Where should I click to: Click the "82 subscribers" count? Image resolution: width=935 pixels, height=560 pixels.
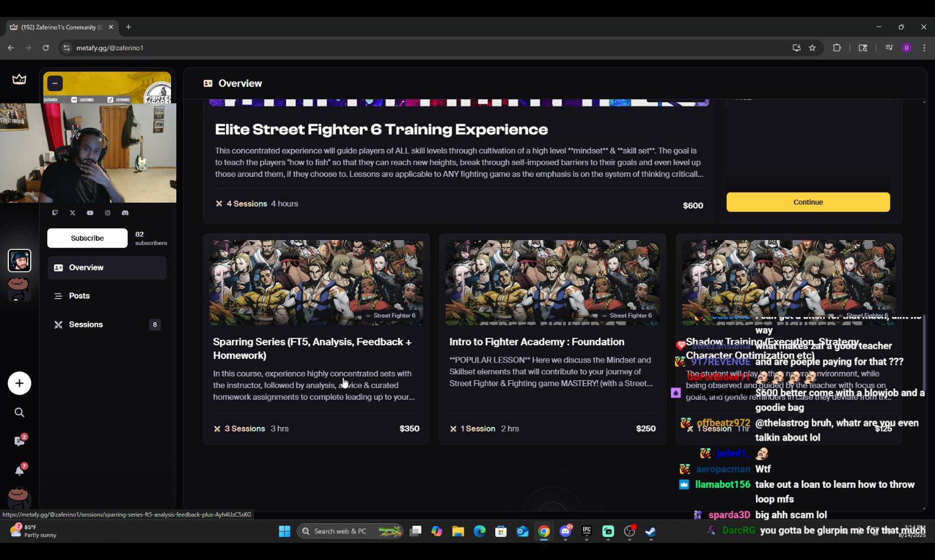click(151, 238)
